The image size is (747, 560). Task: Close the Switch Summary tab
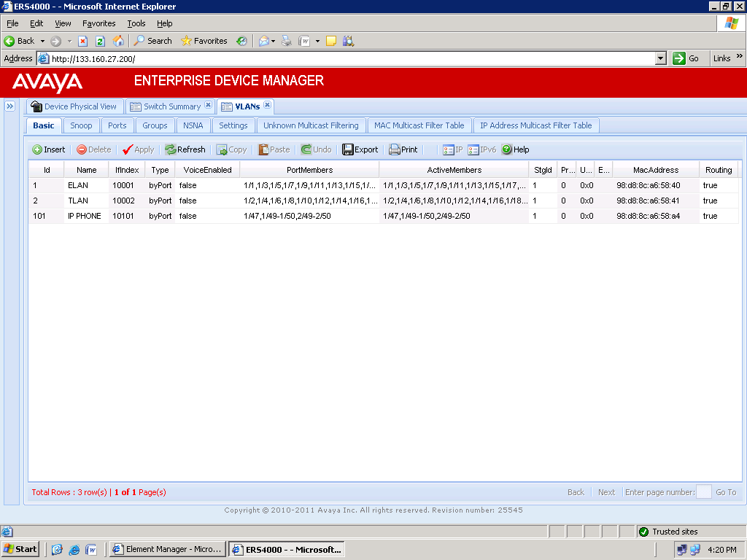[x=208, y=105]
